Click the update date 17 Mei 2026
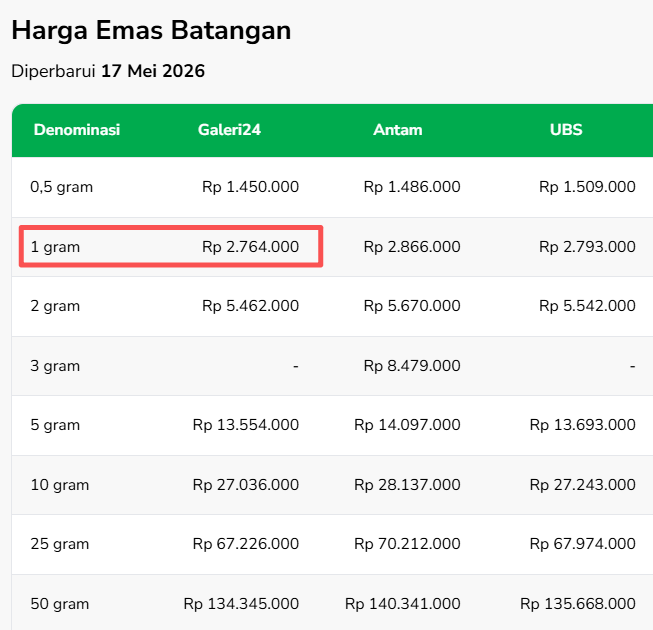Viewport: 653px width, 630px height. pyautogui.click(x=153, y=71)
